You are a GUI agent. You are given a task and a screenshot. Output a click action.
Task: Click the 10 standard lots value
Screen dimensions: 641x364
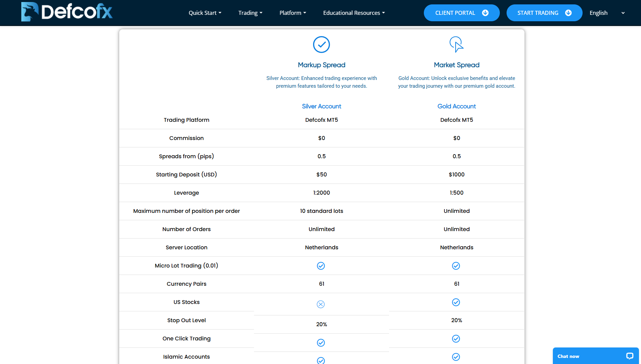(x=322, y=211)
